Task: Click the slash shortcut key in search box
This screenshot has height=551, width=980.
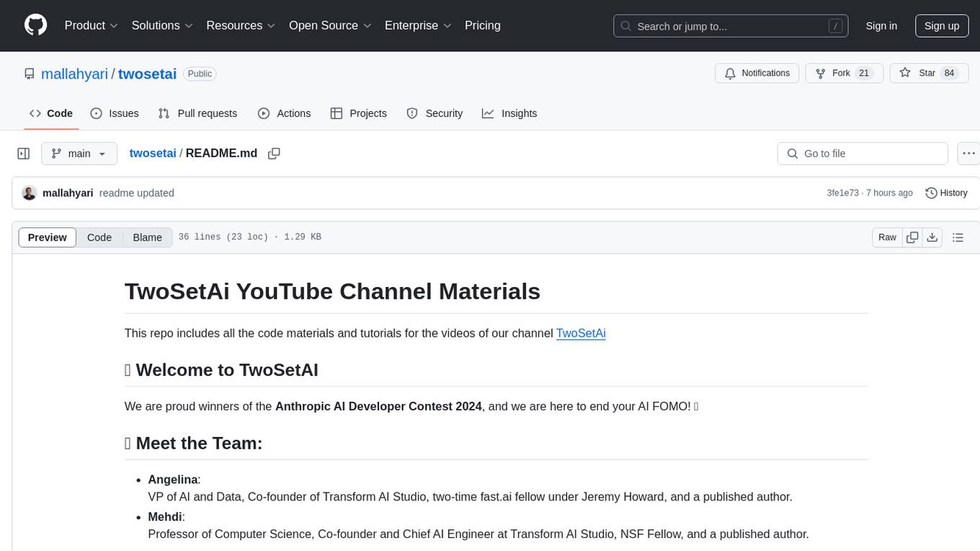Action: 835,26
